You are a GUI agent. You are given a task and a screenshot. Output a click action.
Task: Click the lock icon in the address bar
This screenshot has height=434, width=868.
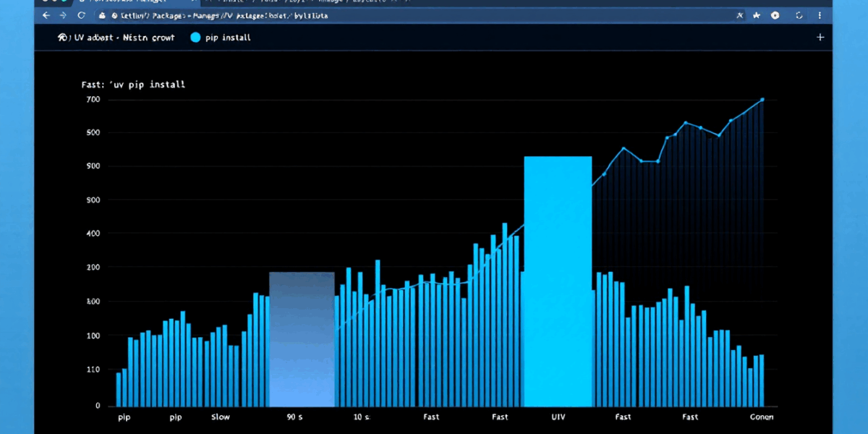click(103, 15)
